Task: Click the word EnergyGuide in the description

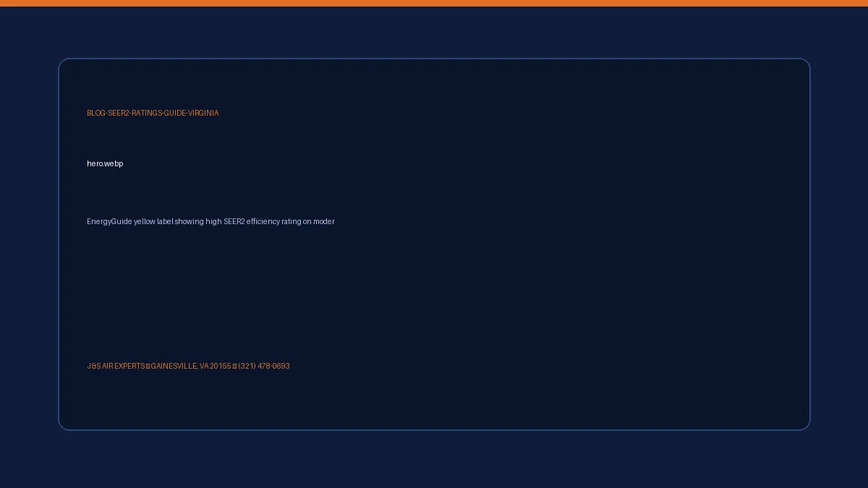Action: coord(109,222)
